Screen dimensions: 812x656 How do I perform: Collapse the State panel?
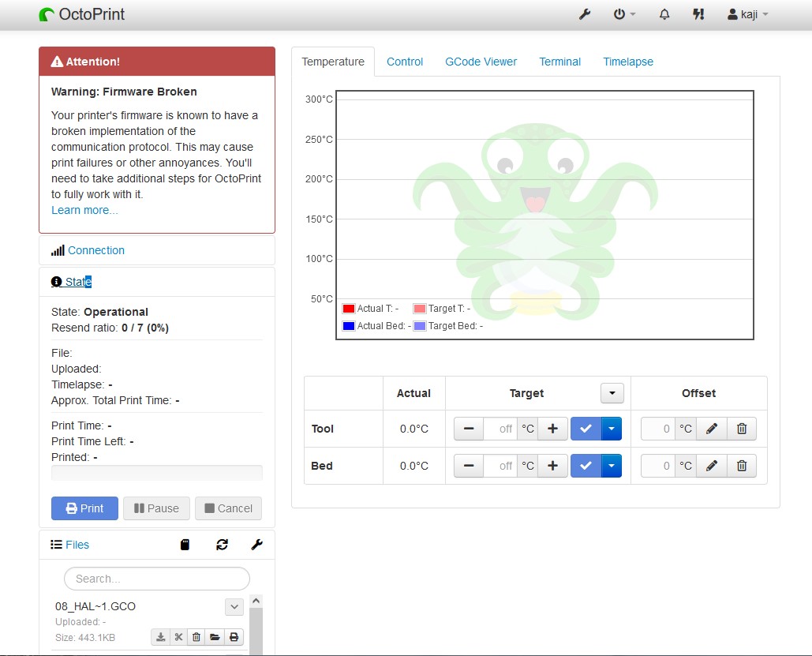pos(72,282)
